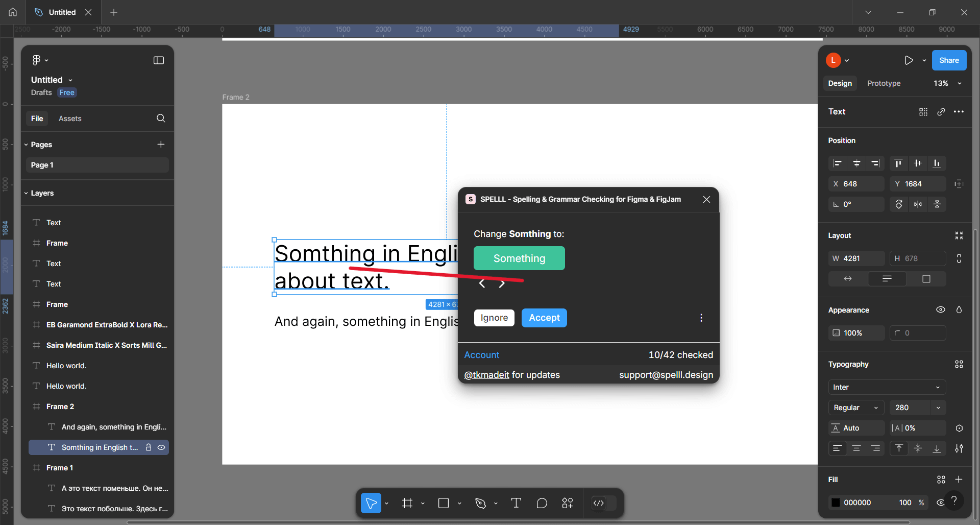Select the Frame tool in the toolbar
Screen dimensions: 980x525
(x=407, y=503)
